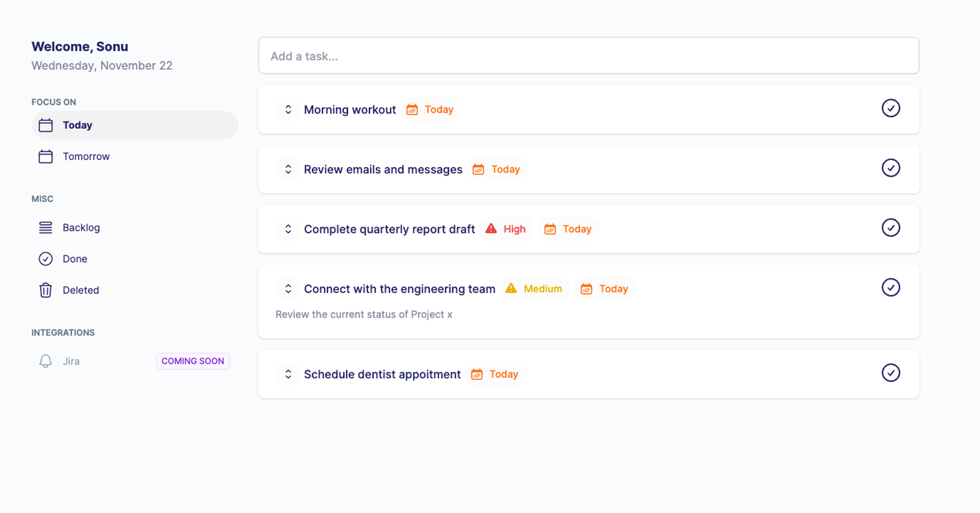Click the yellow Medium priority warning icon
Viewport: 980px width, 513px height.
coord(511,288)
